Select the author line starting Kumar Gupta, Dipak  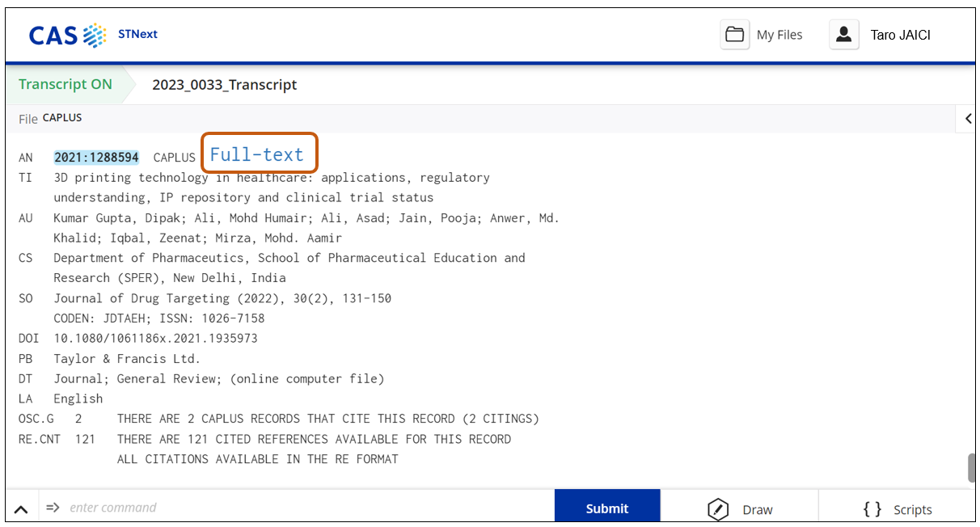pos(306,217)
